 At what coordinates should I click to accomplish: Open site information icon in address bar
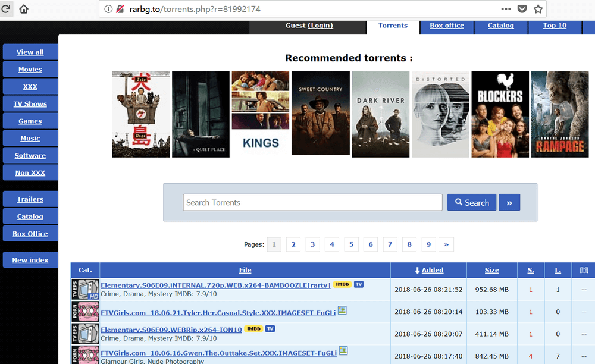(108, 9)
